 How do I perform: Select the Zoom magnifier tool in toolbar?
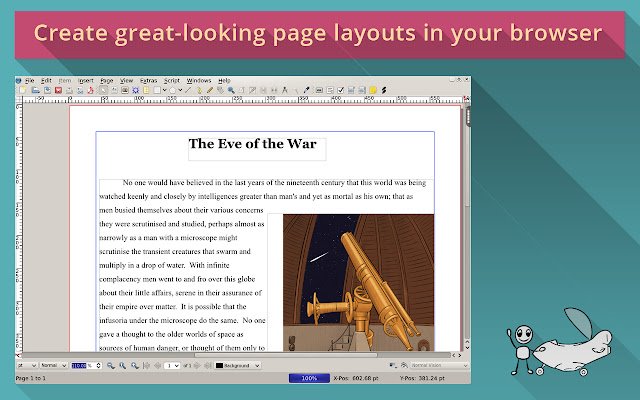[231, 90]
